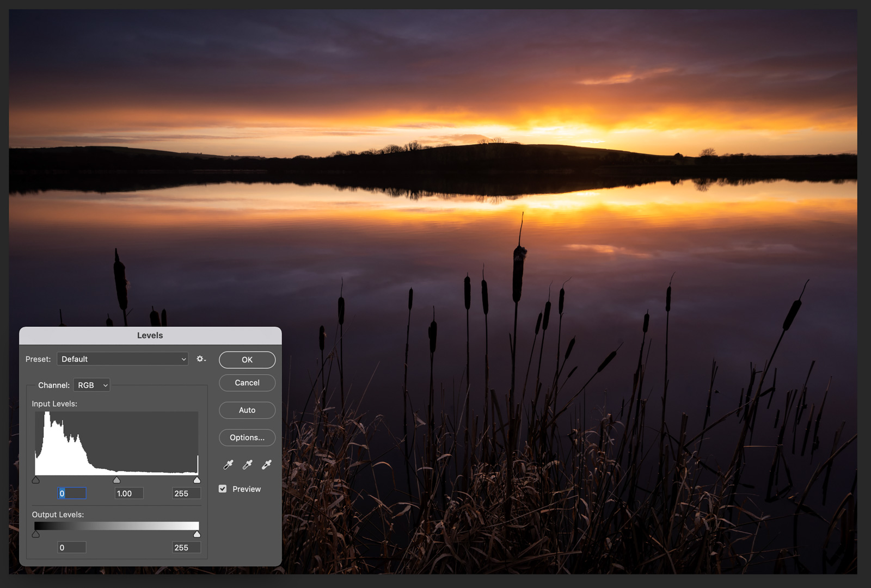Image resolution: width=871 pixels, height=588 pixels.
Task: Open the auto color correction Options dialog
Action: click(247, 437)
